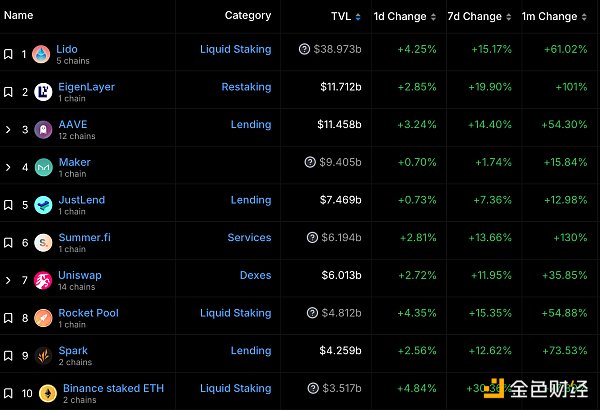The width and height of the screenshot is (600, 410).
Task: Expand the AAVE row
Action: (8, 129)
